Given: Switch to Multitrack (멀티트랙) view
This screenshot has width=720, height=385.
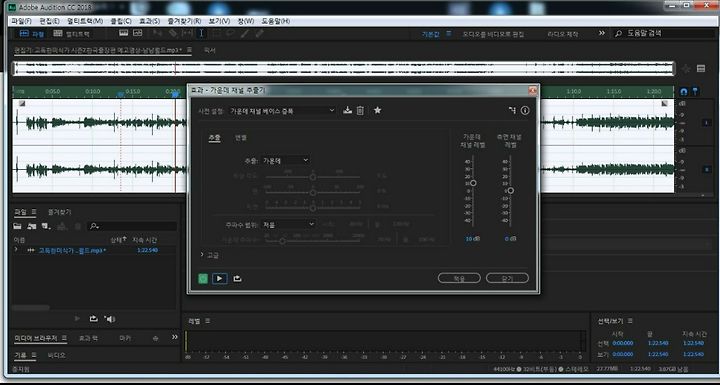Looking at the screenshot, I should [x=71, y=34].
